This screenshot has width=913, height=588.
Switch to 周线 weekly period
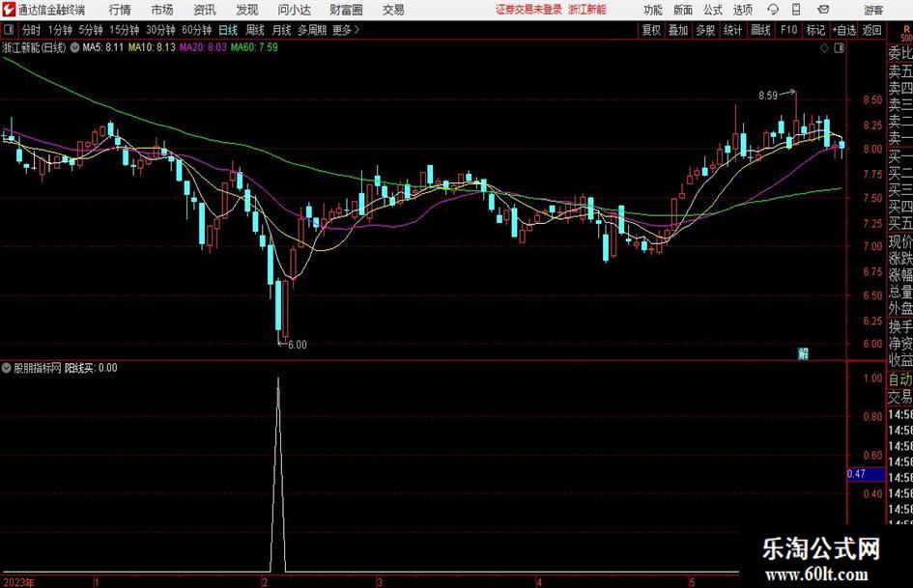coord(254,30)
